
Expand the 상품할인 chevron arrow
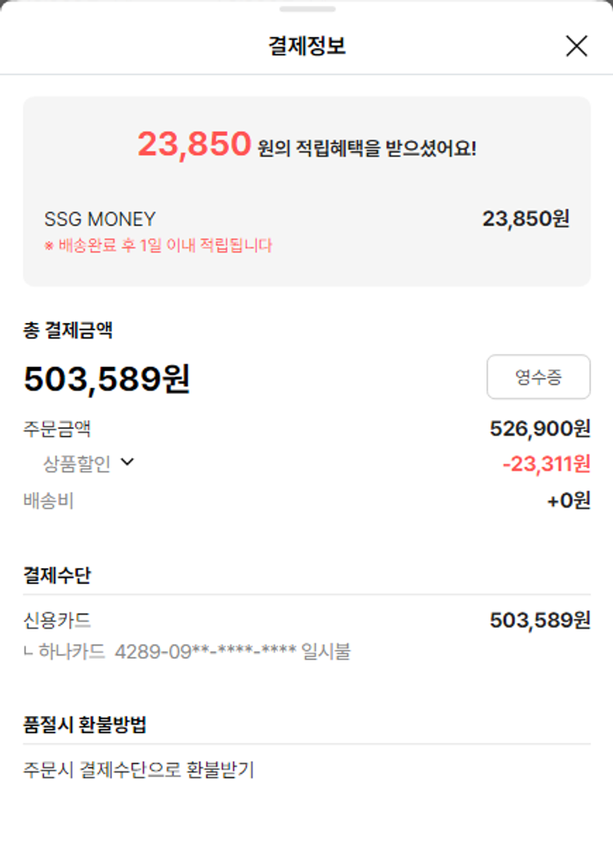[x=127, y=463]
